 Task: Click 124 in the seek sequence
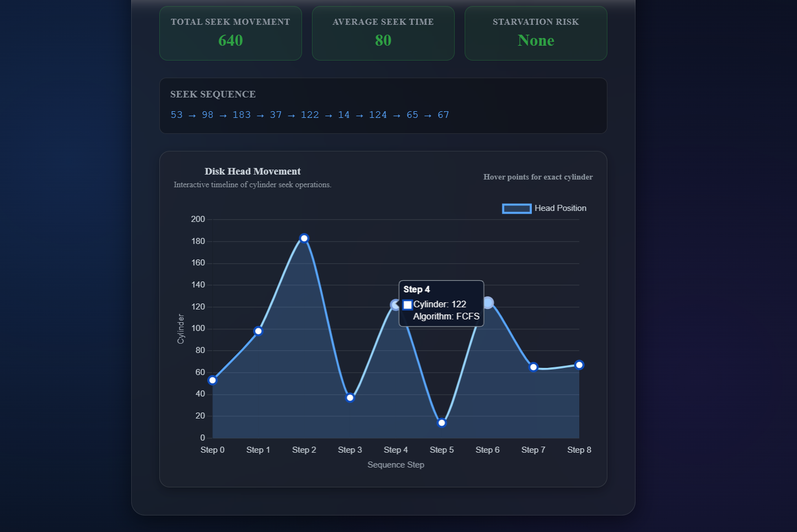coord(378,115)
